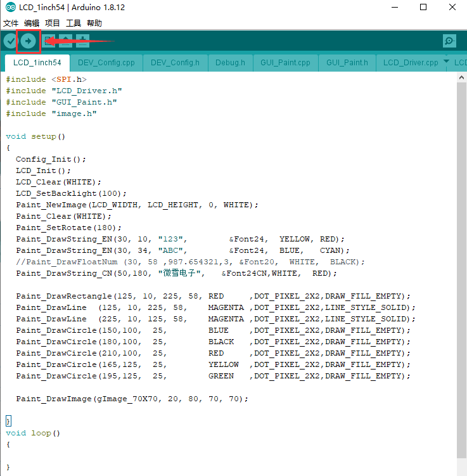The image size is (467, 476).
Task: Click the DrawLine (225, 10, 125, 58 line
Action: [x=215, y=319]
